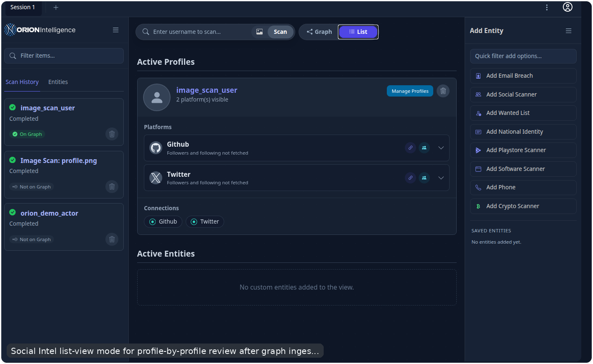Open orion_demo_actor history title
The image size is (593, 364).
[49, 213]
